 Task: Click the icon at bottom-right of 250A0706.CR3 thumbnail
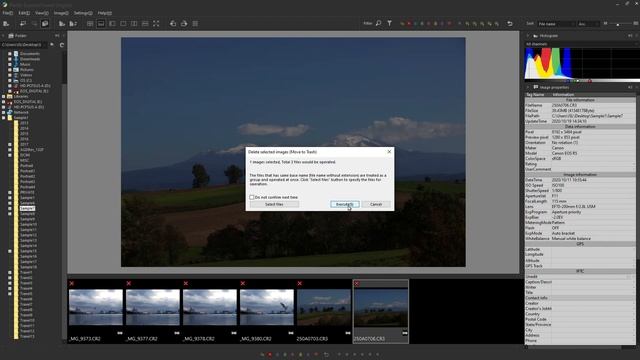click(404, 333)
